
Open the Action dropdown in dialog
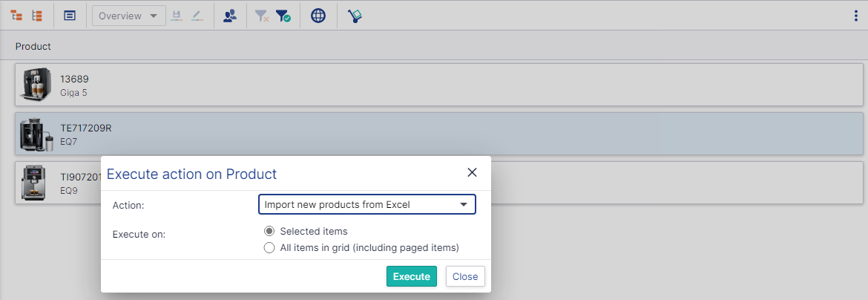click(x=367, y=205)
